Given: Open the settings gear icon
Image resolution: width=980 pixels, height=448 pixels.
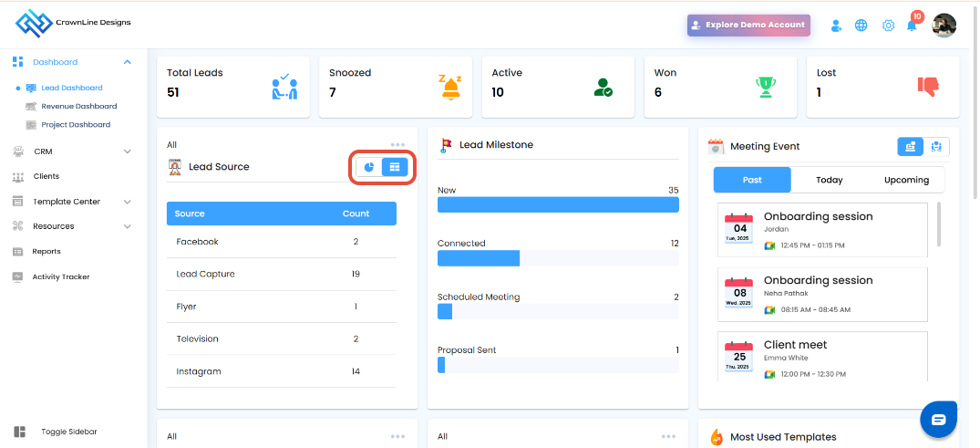Looking at the screenshot, I should tap(888, 26).
